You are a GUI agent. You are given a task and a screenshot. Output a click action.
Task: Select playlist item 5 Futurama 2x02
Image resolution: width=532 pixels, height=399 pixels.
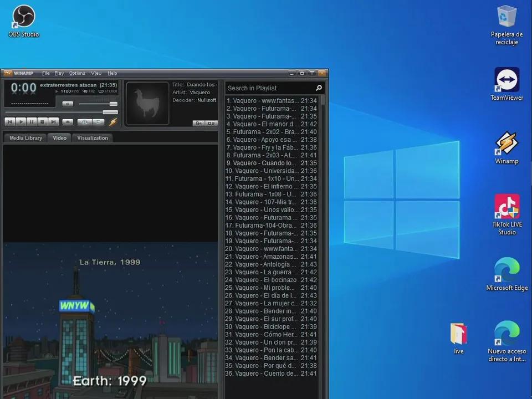[x=262, y=132]
